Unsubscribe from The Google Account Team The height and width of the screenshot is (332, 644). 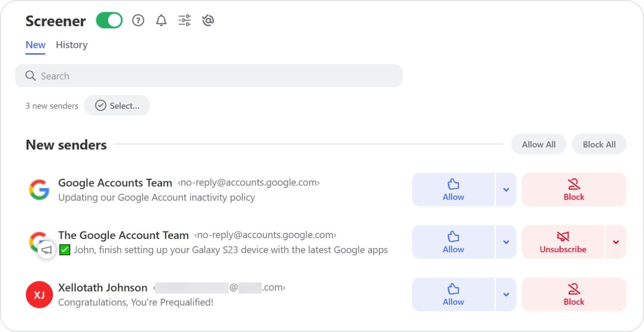pyautogui.click(x=563, y=242)
